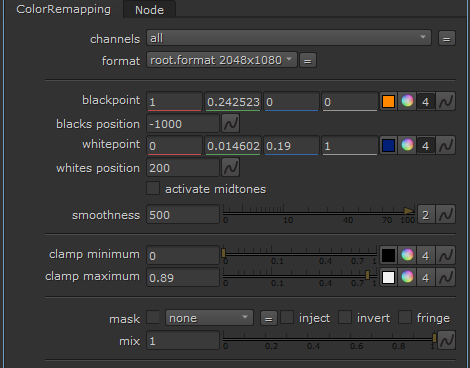Click the mix value field
The height and width of the screenshot is (368, 470).
tap(183, 341)
